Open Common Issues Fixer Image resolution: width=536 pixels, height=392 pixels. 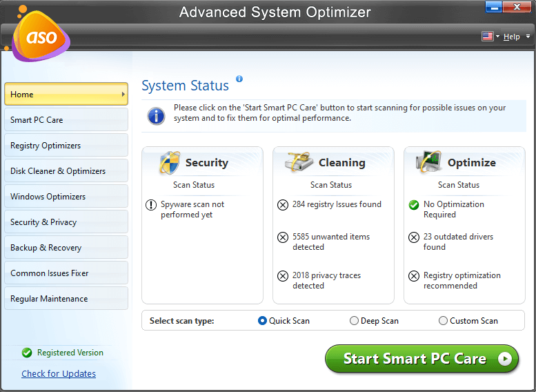66,273
